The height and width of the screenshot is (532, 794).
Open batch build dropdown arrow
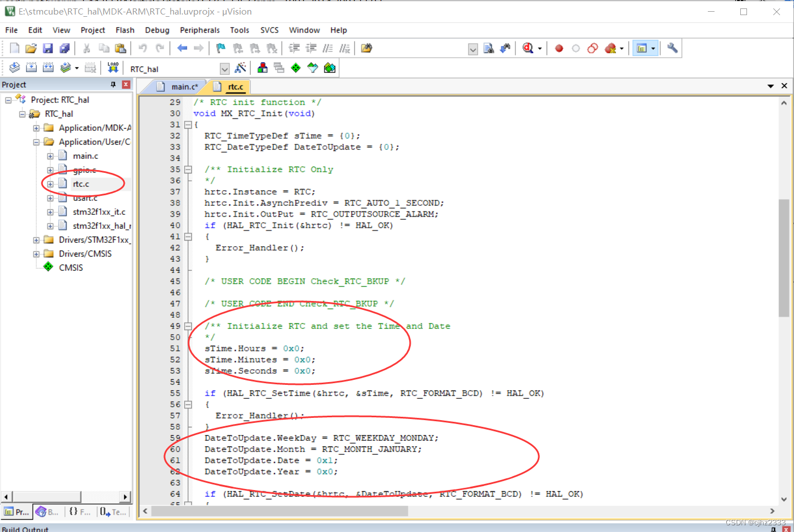tap(77, 68)
